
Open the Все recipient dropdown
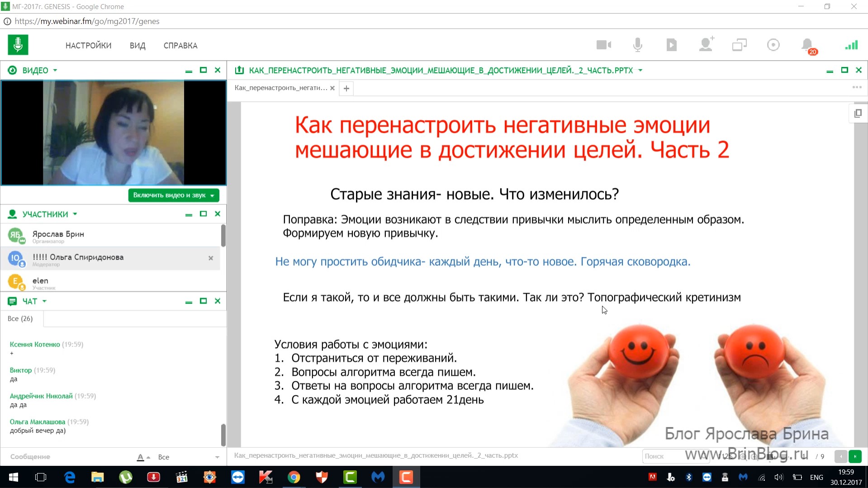coord(189,457)
